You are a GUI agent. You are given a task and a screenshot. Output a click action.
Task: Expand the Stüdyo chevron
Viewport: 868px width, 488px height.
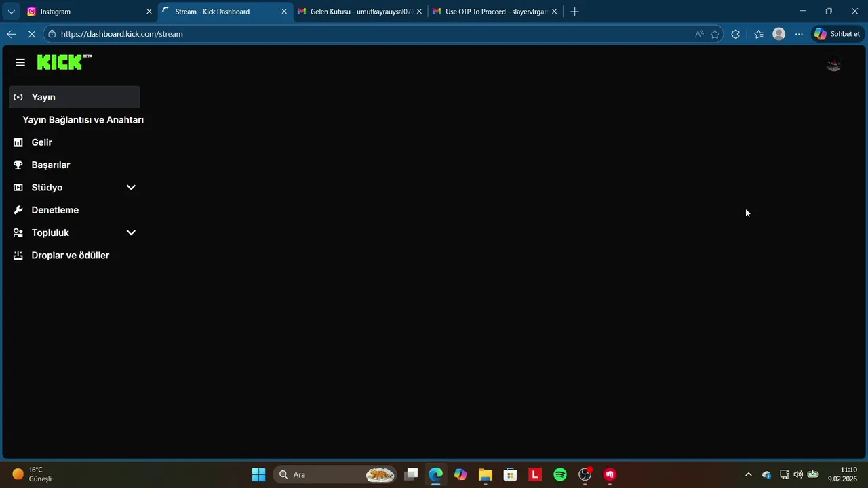(x=131, y=188)
